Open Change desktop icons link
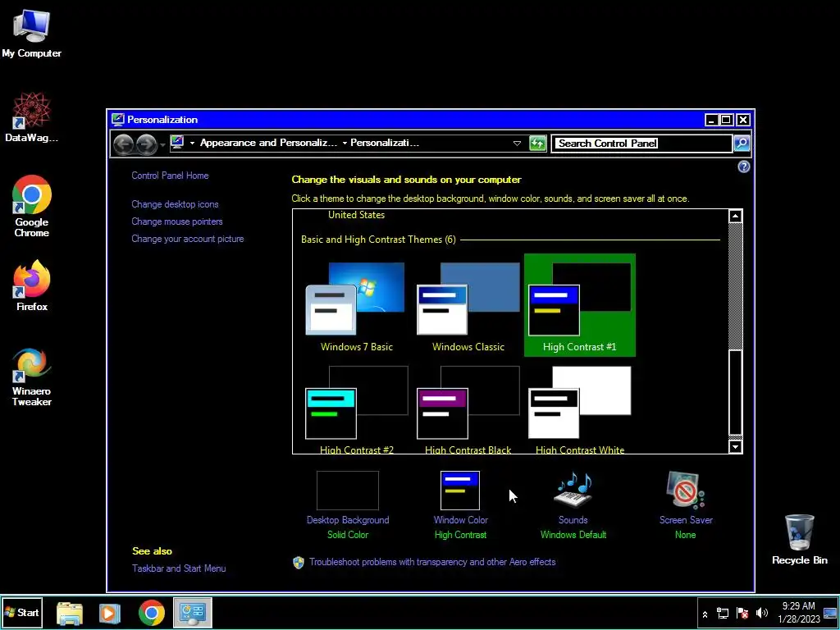Screen dimensions: 840x630 (x=175, y=204)
